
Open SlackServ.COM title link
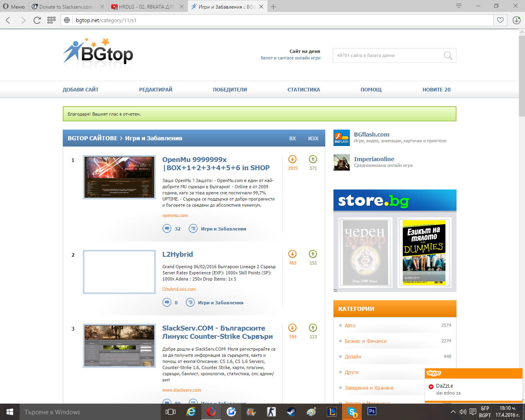point(217,332)
